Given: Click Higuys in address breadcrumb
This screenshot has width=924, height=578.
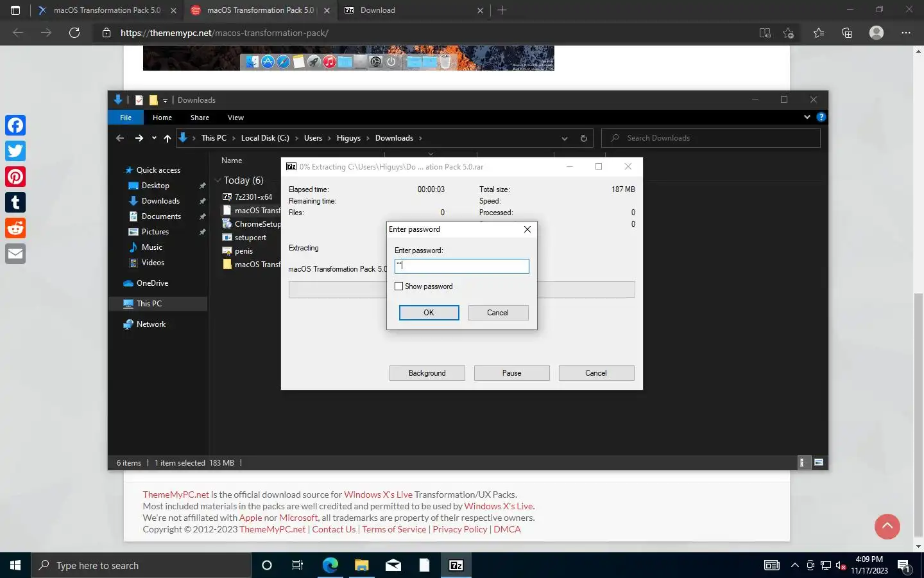Looking at the screenshot, I should coord(348,138).
